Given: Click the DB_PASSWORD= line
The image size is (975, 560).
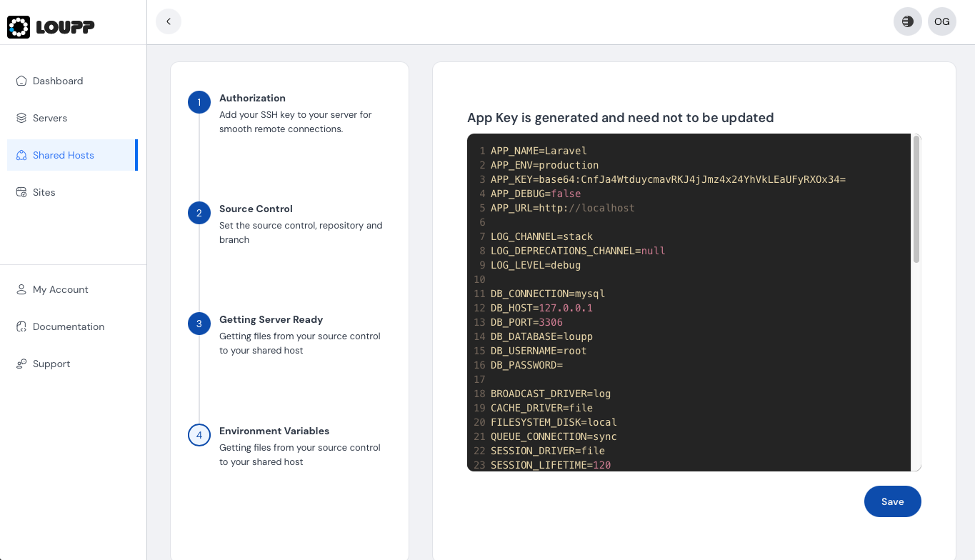Looking at the screenshot, I should pyautogui.click(x=526, y=365).
